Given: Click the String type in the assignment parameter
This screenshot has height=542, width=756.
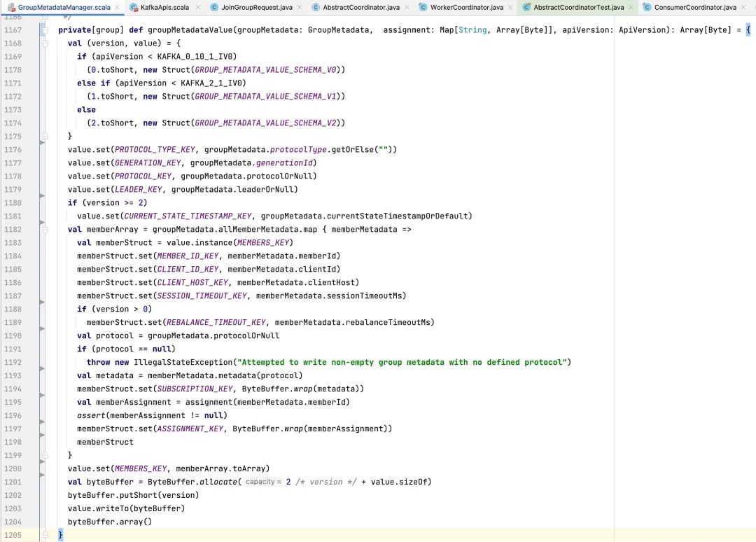Looking at the screenshot, I should click(472, 30).
